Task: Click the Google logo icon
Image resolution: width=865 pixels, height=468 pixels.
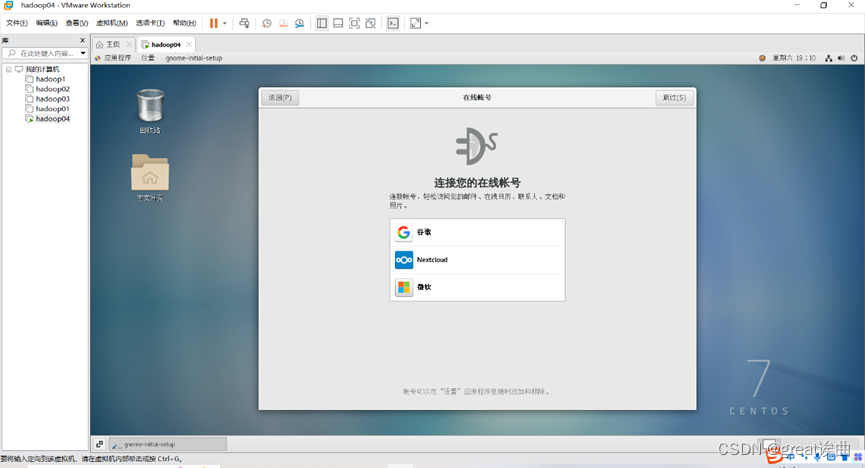Action: tap(404, 232)
